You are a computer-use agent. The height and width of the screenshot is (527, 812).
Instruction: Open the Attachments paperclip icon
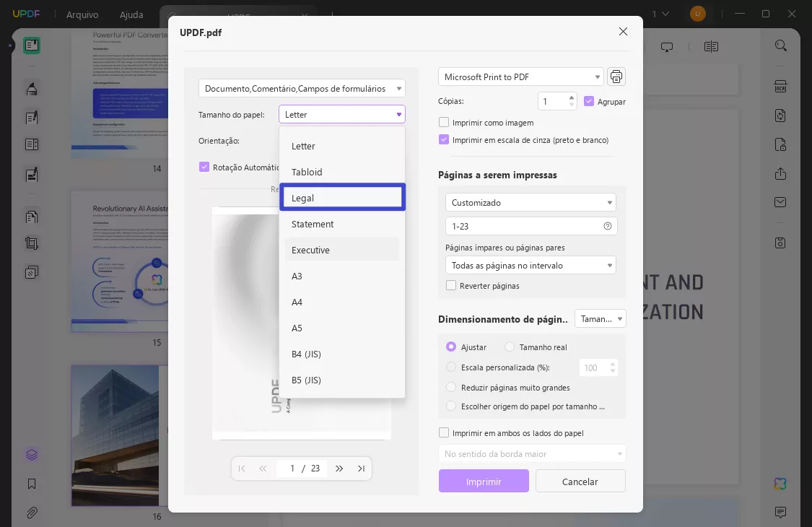32,513
